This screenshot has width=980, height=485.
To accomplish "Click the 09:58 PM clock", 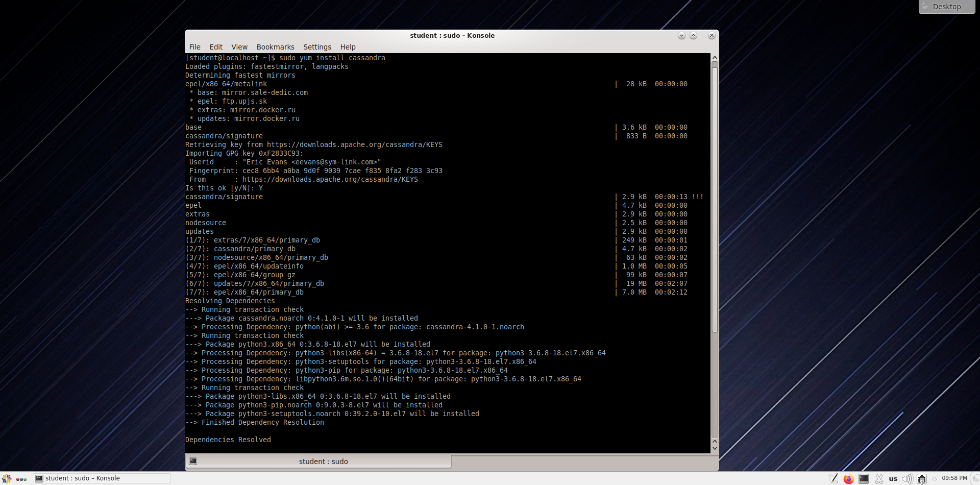I will [x=954, y=478].
